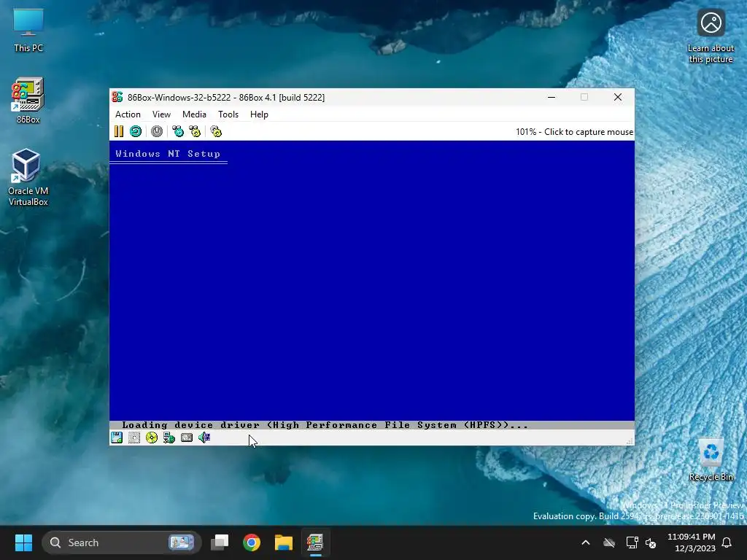Open 86Box settings gear toolbar icon
747x560 pixels.
216,131
